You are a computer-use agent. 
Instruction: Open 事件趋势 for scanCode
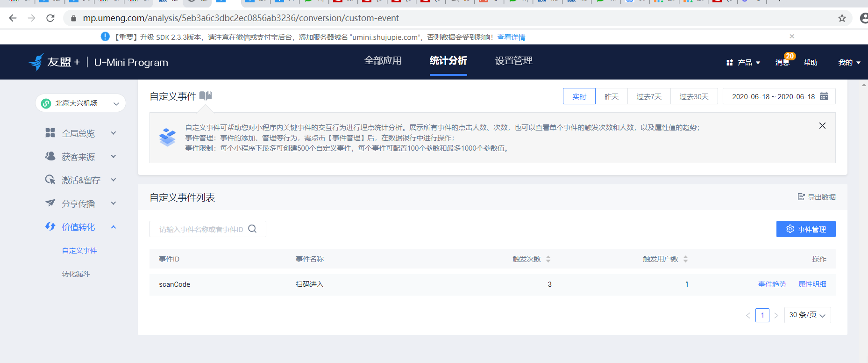coord(772,284)
